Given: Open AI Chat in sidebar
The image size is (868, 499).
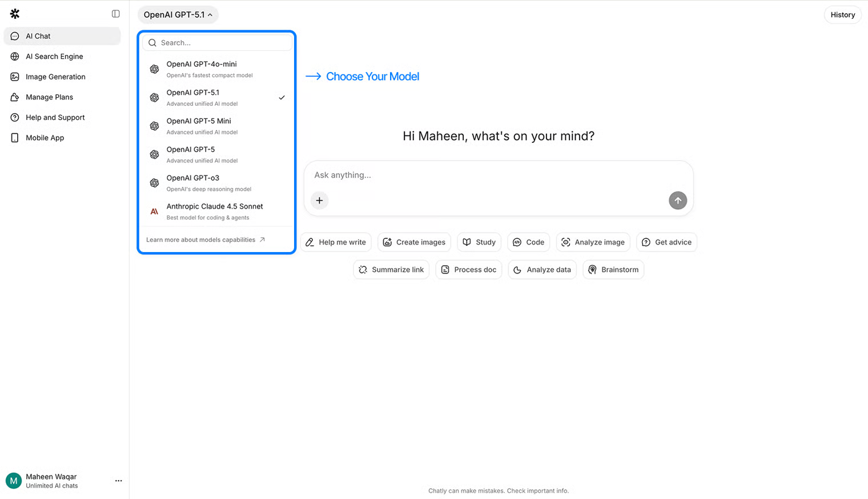Looking at the screenshot, I should tap(62, 36).
